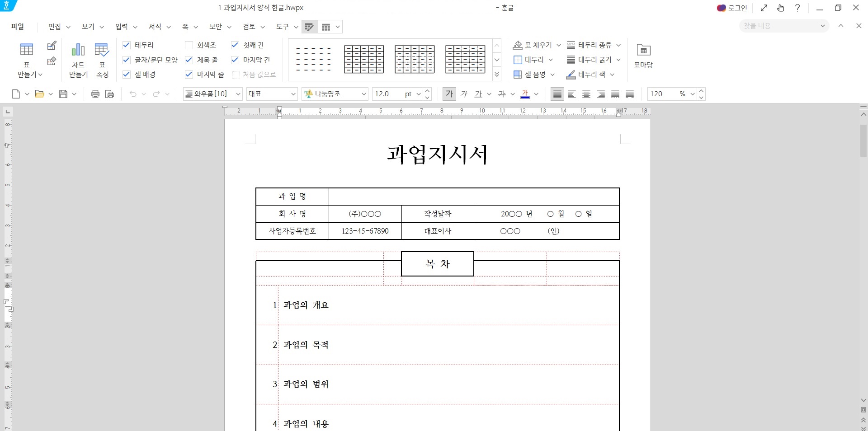The height and width of the screenshot is (431, 868).
Task: Click the 차트 만들기 chart icon
Action: (78, 50)
